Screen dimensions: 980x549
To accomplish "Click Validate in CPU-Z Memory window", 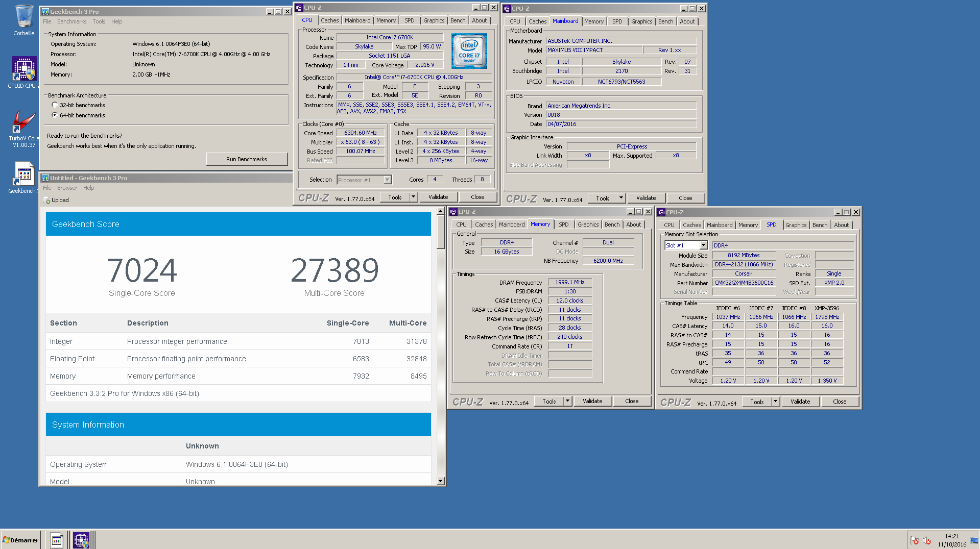I will [x=592, y=401].
